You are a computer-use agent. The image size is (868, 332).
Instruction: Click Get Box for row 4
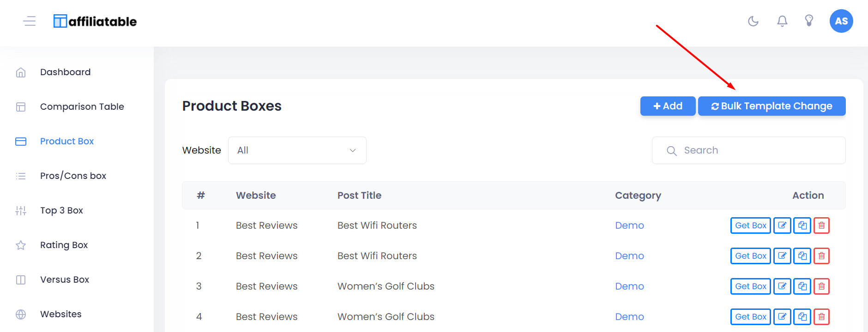pos(751,317)
